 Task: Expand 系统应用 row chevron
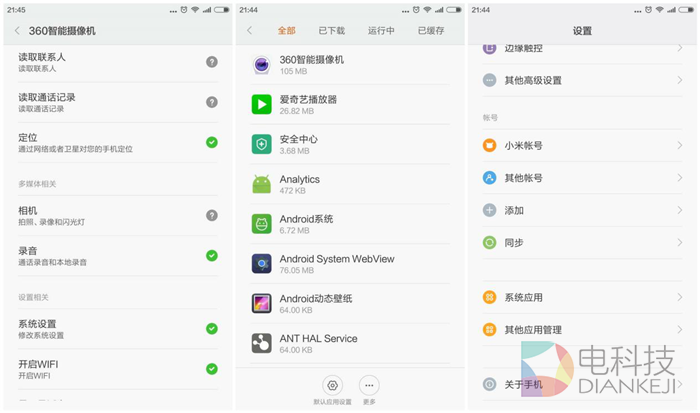[679, 297]
